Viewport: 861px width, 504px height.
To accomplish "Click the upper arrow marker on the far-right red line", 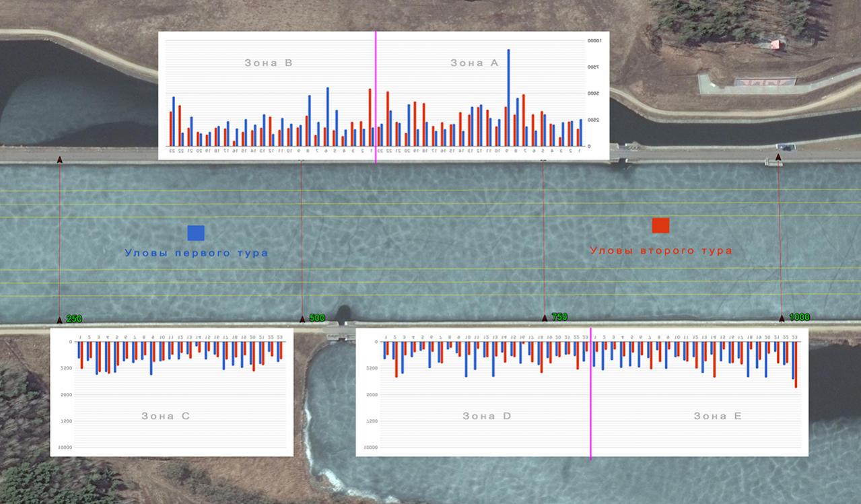I will coord(778,157).
